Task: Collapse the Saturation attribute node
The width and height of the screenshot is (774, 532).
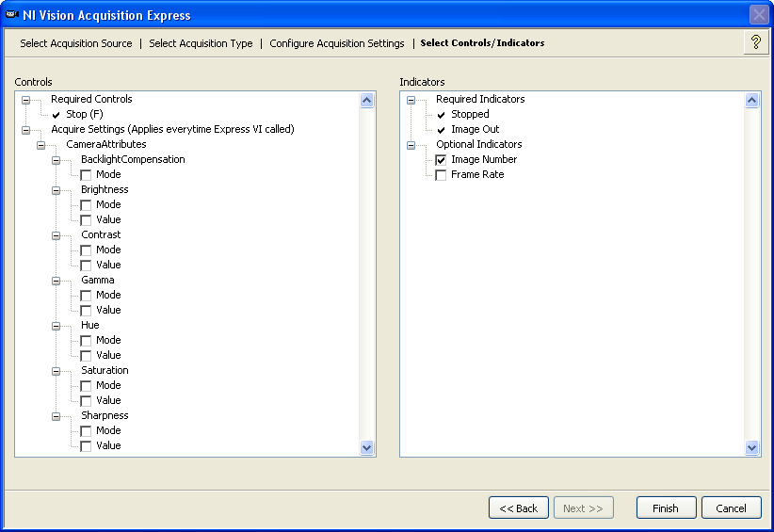Action: tap(56, 371)
